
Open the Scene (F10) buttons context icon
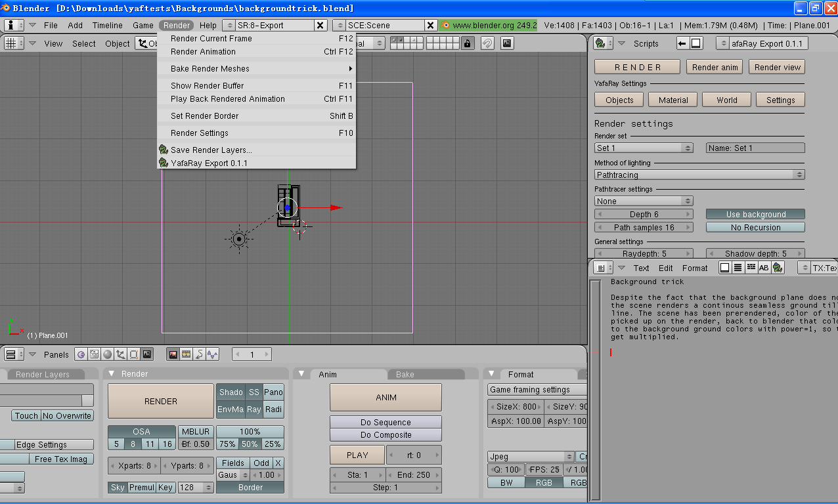point(146,354)
